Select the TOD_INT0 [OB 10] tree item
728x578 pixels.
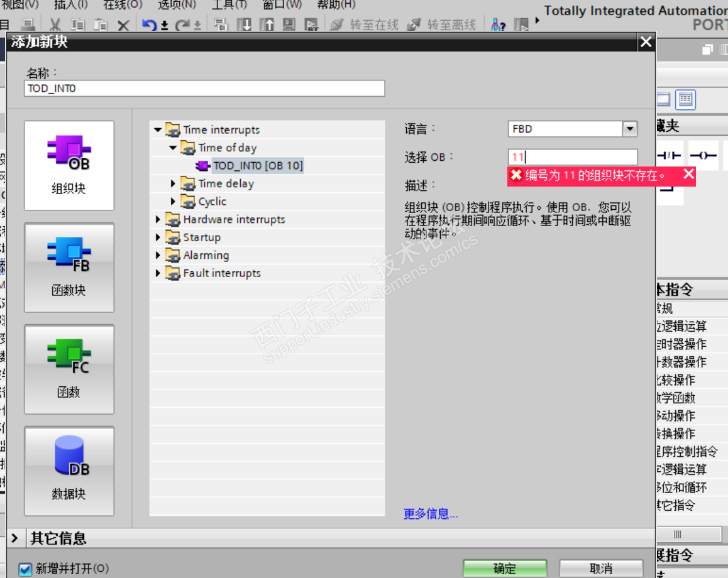coord(258,166)
